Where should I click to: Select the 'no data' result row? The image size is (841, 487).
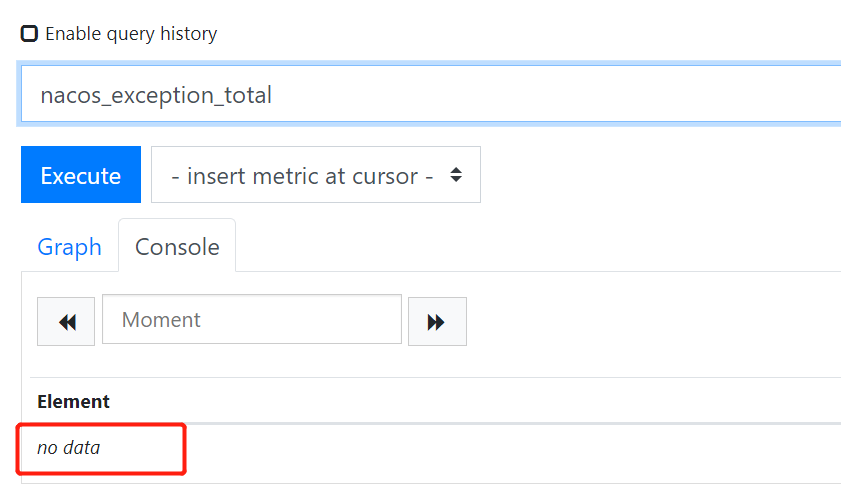pyautogui.click(x=429, y=448)
